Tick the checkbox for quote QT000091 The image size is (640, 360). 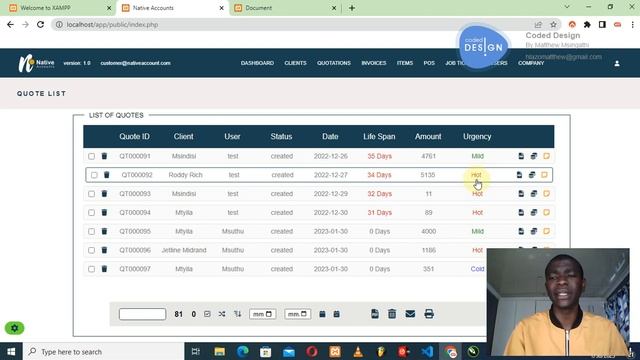[x=91, y=156]
